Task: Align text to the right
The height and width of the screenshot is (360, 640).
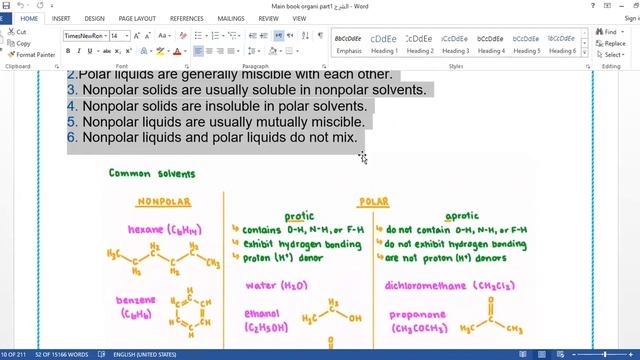Action: [x=220, y=51]
